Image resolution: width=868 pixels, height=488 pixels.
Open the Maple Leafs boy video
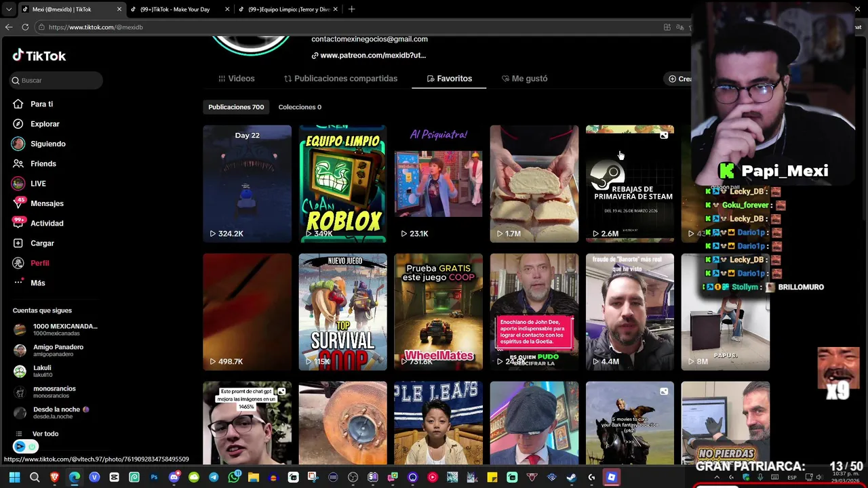[x=438, y=423]
